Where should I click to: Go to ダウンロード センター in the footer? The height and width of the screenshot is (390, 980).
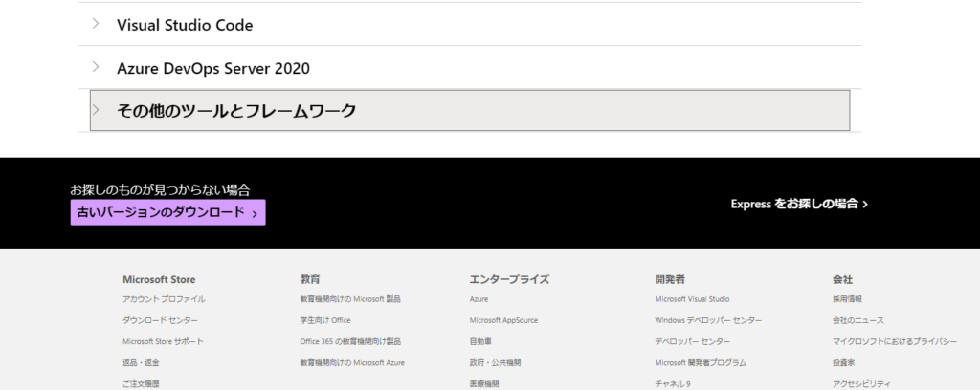(x=160, y=321)
